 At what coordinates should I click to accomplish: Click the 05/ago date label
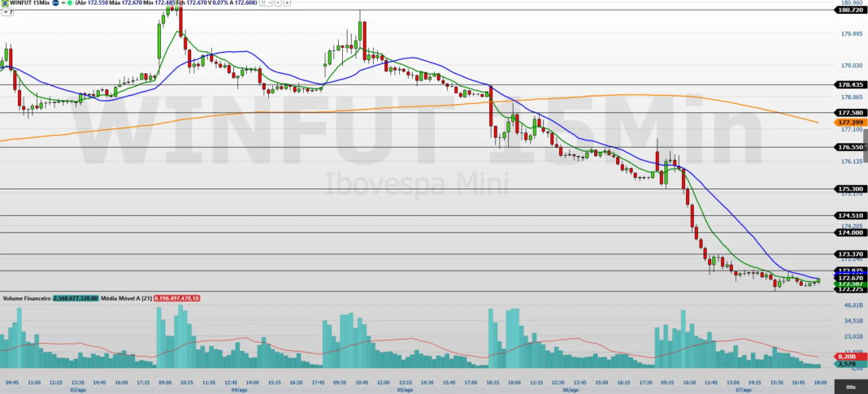coord(405,390)
